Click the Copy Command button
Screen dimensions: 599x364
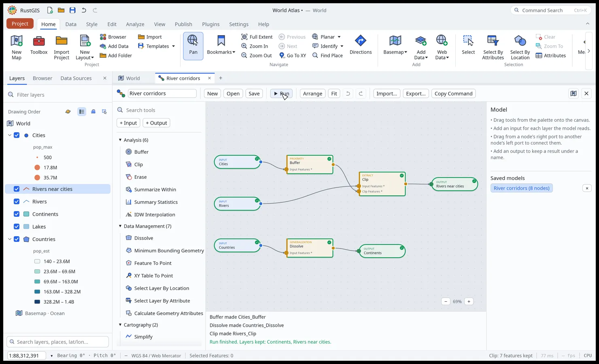click(x=453, y=94)
